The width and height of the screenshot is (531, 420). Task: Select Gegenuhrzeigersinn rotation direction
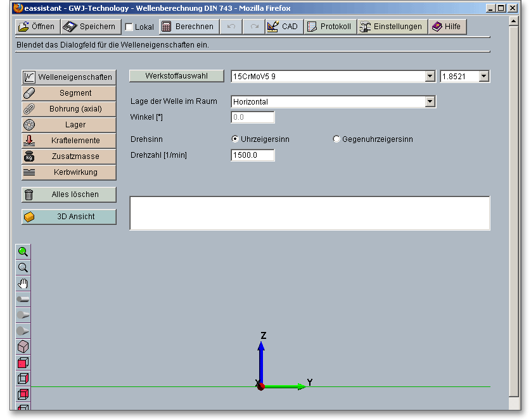pos(336,139)
